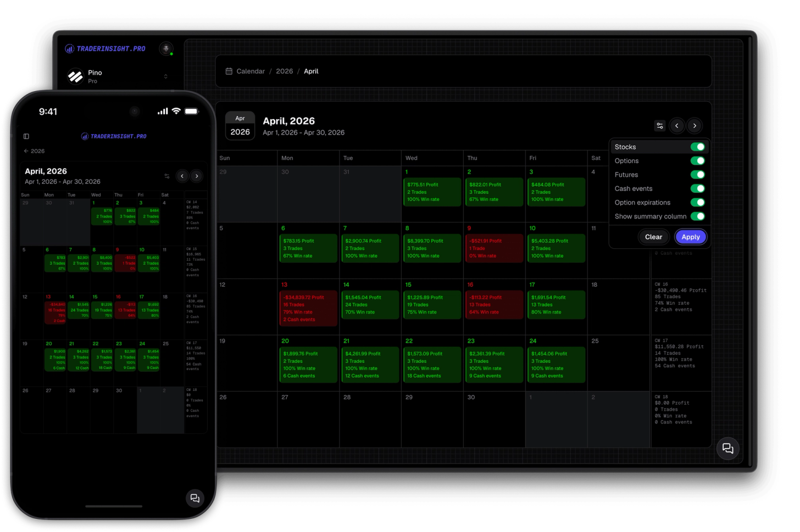The image size is (800, 532).
Task: Open the calendar filter settings icon
Action: 659,126
